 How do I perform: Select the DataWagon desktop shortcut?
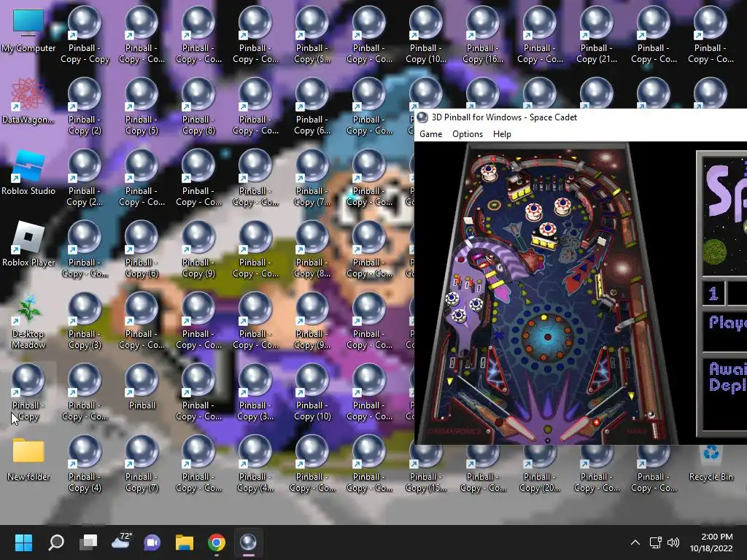pos(28,102)
